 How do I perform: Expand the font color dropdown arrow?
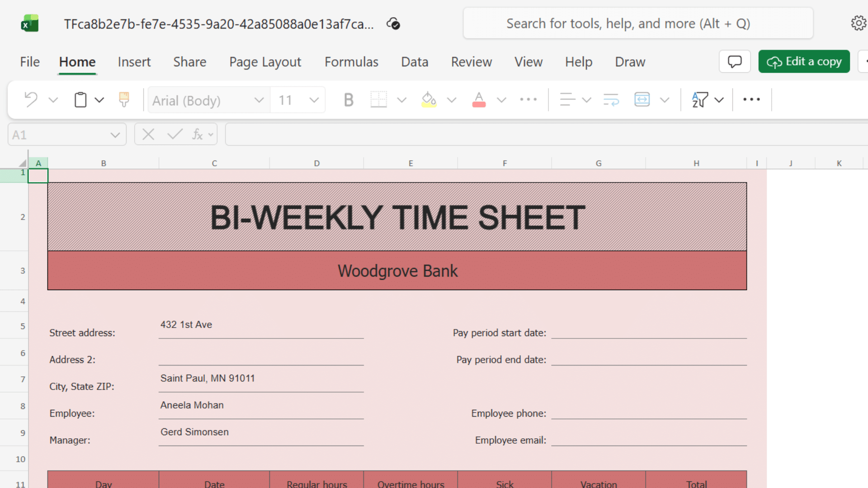point(501,100)
